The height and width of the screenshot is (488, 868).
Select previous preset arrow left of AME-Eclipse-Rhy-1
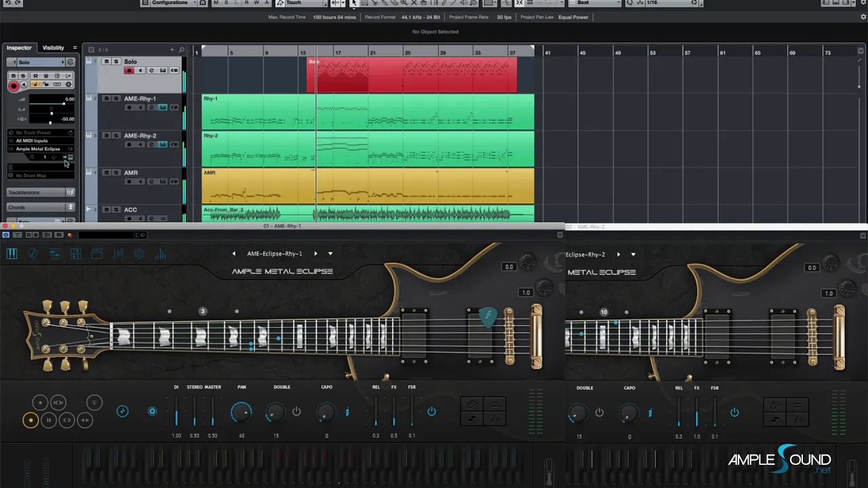(234, 253)
